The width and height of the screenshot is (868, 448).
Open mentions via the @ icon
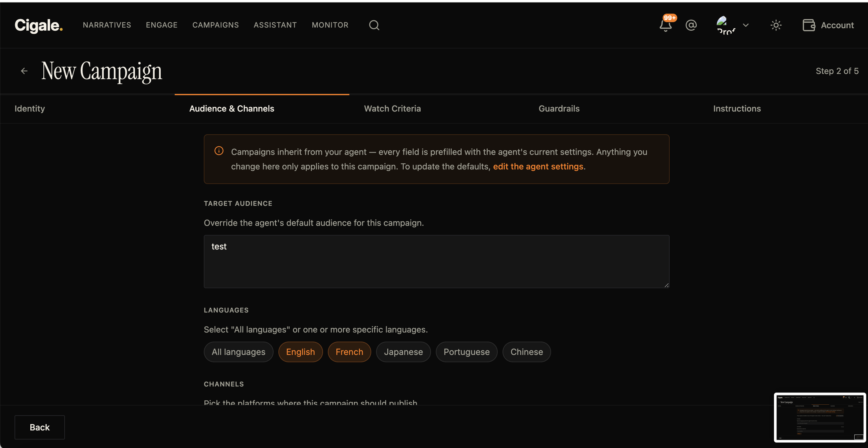691,25
